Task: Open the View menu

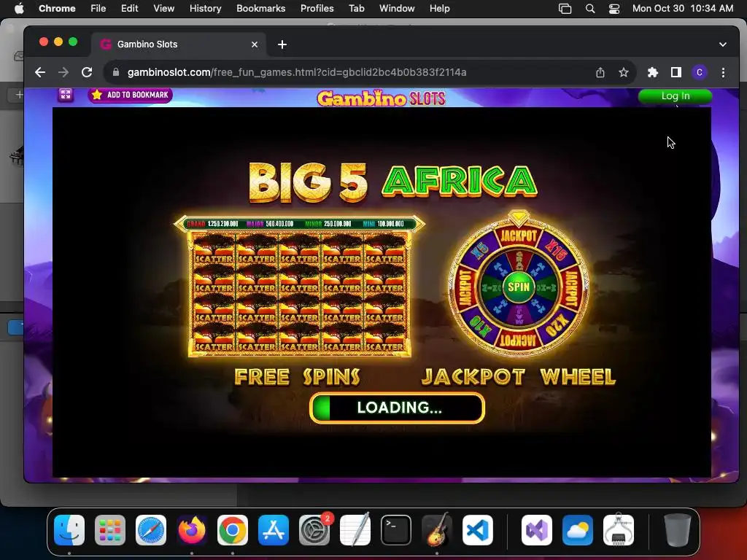Action: click(163, 8)
